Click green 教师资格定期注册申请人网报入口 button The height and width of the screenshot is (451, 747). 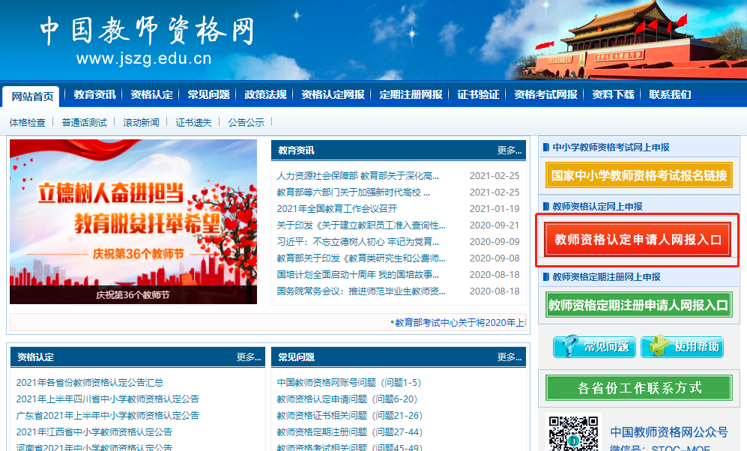(x=639, y=305)
